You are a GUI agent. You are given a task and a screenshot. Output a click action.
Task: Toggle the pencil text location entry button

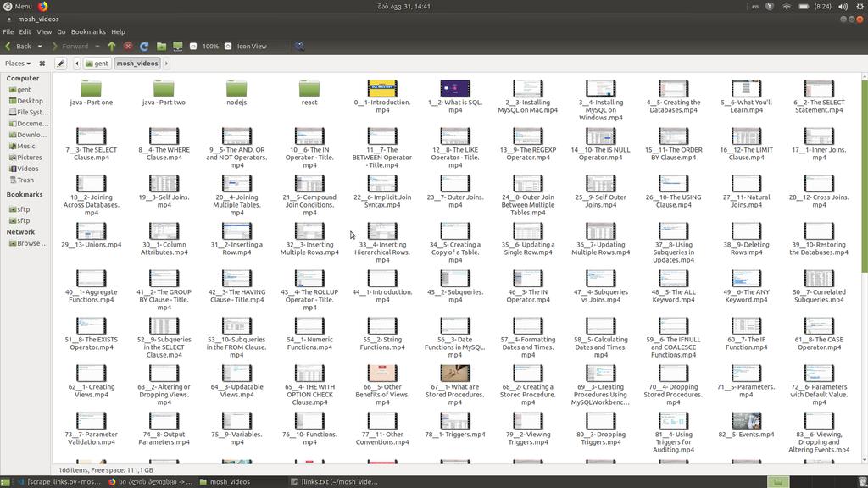(61, 64)
